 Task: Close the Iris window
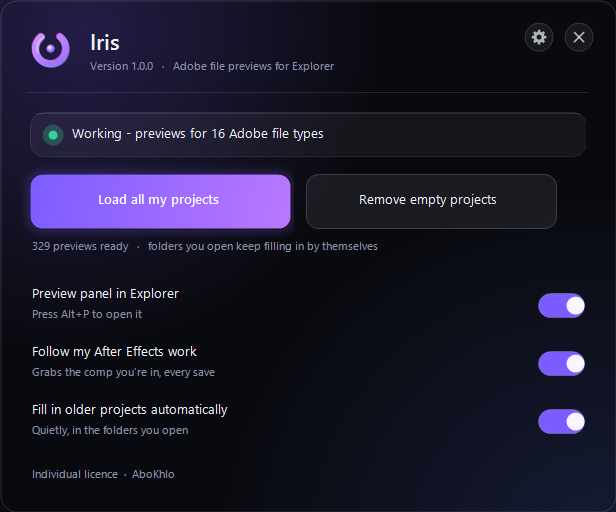click(x=579, y=37)
